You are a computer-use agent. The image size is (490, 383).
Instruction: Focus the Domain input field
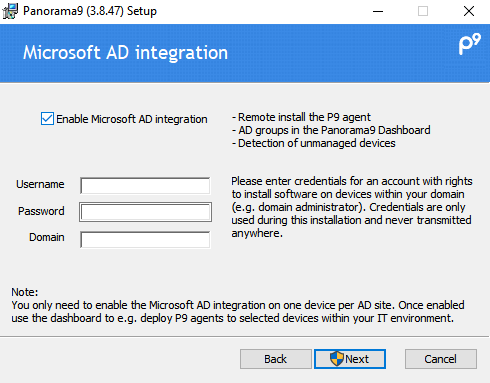[x=145, y=240]
